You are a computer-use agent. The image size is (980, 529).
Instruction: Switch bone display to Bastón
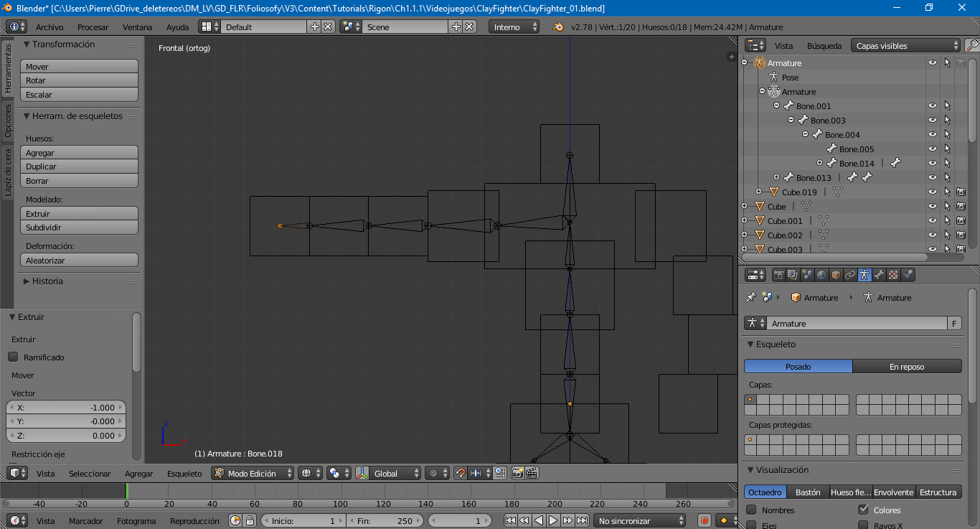[808, 492]
